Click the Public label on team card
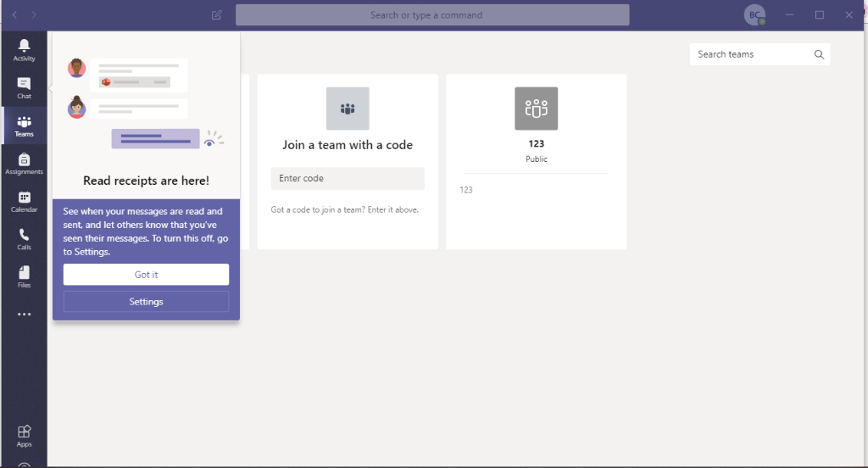The image size is (868, 468). point(536,159)
